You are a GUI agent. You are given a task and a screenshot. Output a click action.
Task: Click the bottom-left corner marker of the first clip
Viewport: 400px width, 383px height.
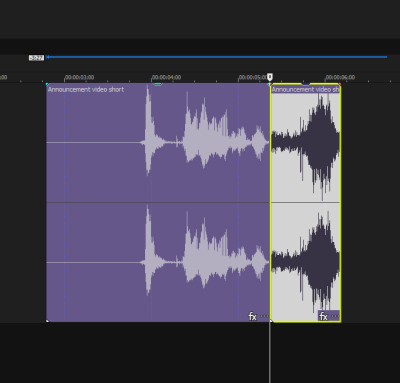[x=47, y=321]
